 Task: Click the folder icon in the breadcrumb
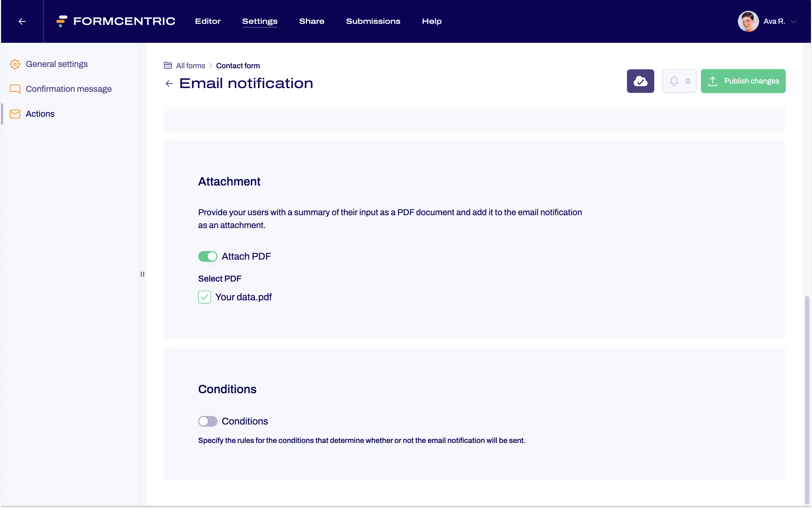click(168, 66)
